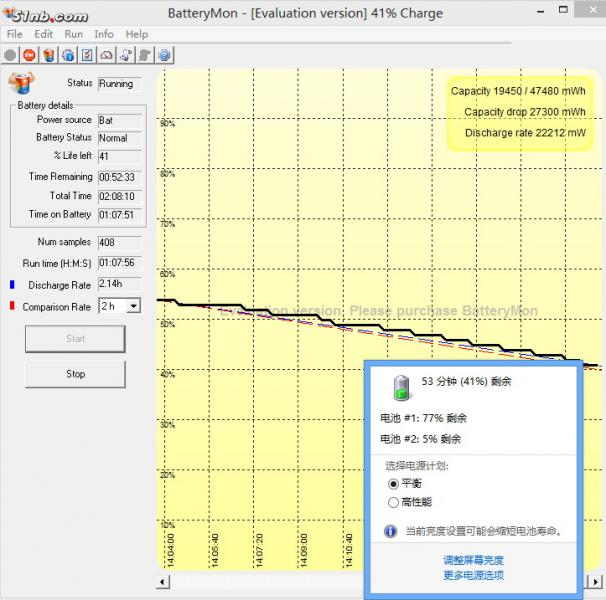This screenshot has width=606, height=600.
Task: Click the 53 分钟 (41%) 剩余 text
Action: click(466, 382)
